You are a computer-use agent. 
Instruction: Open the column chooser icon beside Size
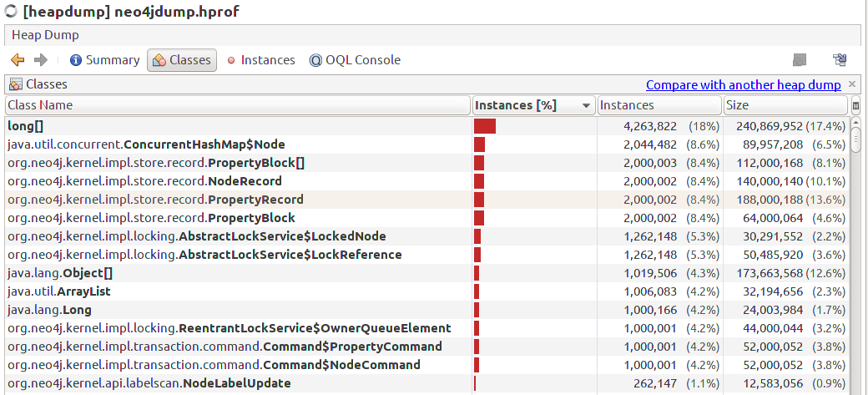tap(855, 105)
